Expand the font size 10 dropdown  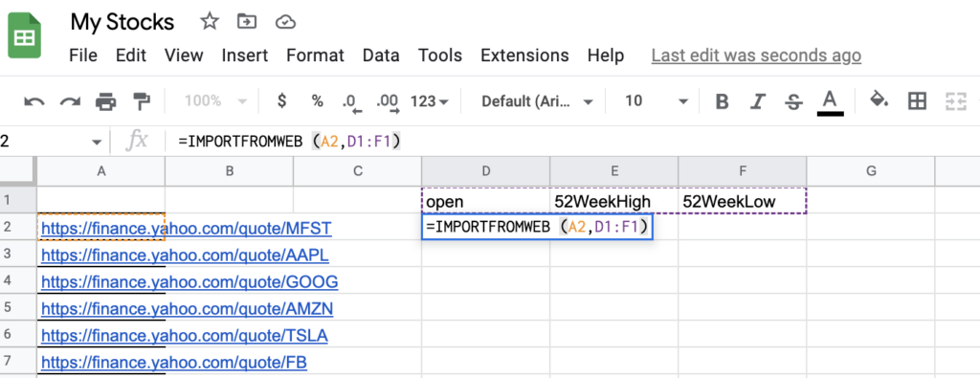tap(657, 101)
